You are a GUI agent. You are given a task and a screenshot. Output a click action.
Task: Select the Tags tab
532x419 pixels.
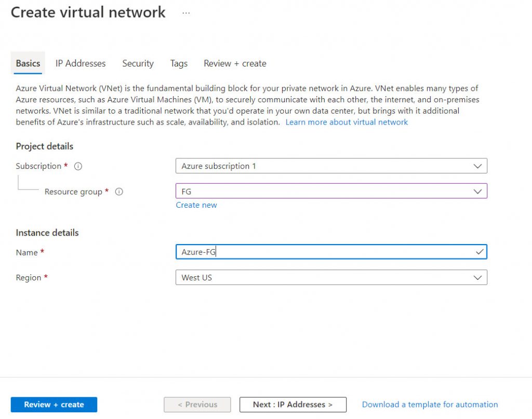click(x=179, y=63)
